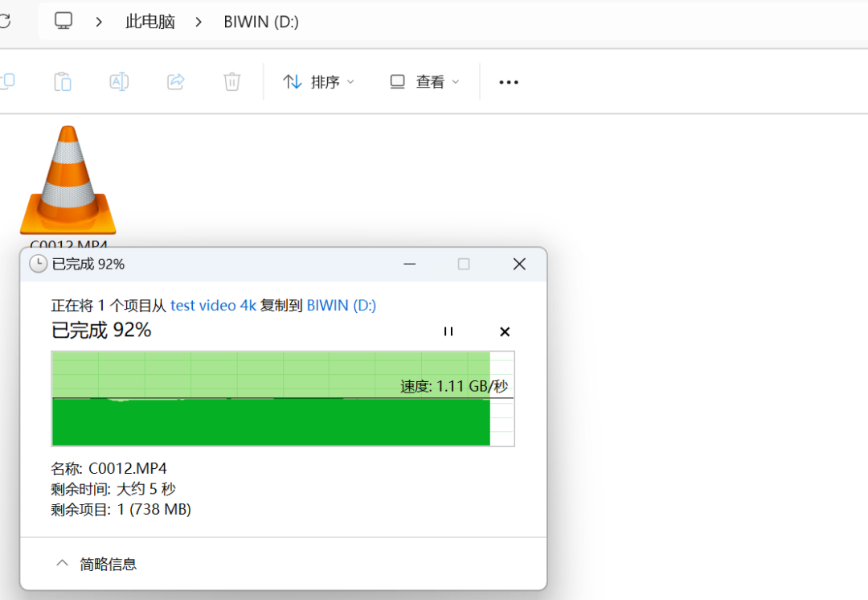Image resolution: width=868 pixels, height=600 pixels.
Task: Click the share icon in the toolbar
Action: point(175,81)
